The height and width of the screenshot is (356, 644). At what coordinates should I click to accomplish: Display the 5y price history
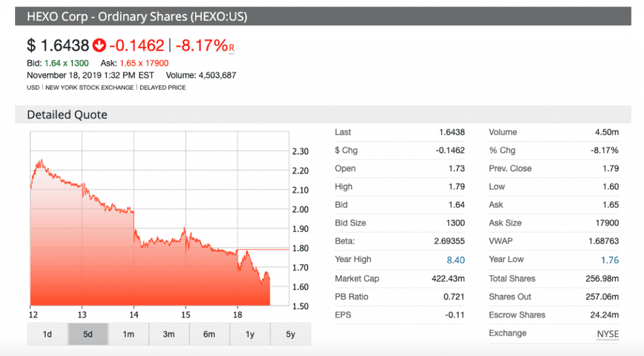(290, 334)
